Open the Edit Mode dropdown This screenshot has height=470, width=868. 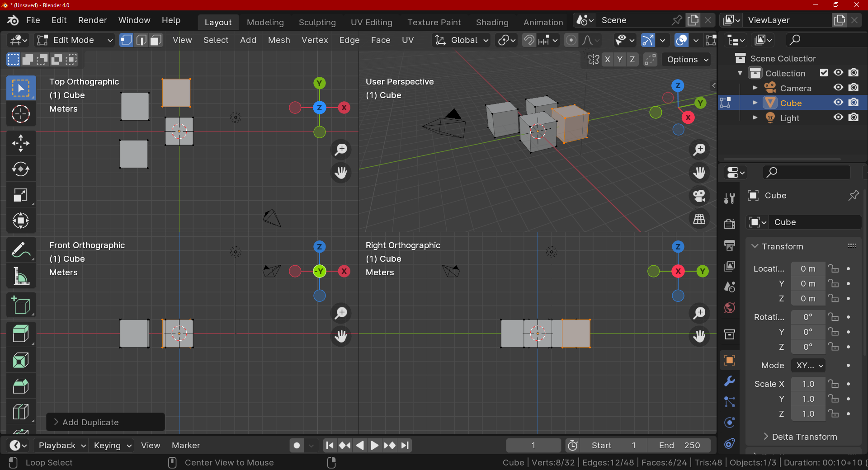[x=75, y=40]
